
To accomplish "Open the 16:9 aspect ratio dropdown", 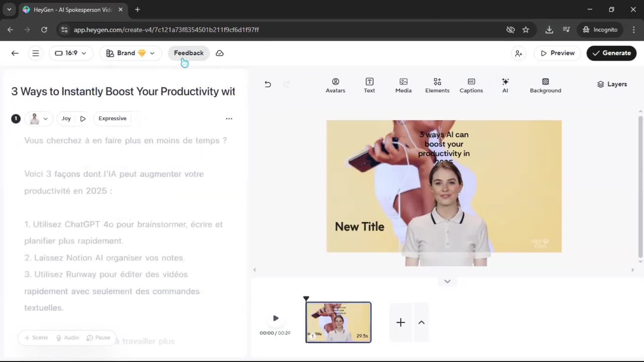I will (71, 53).
